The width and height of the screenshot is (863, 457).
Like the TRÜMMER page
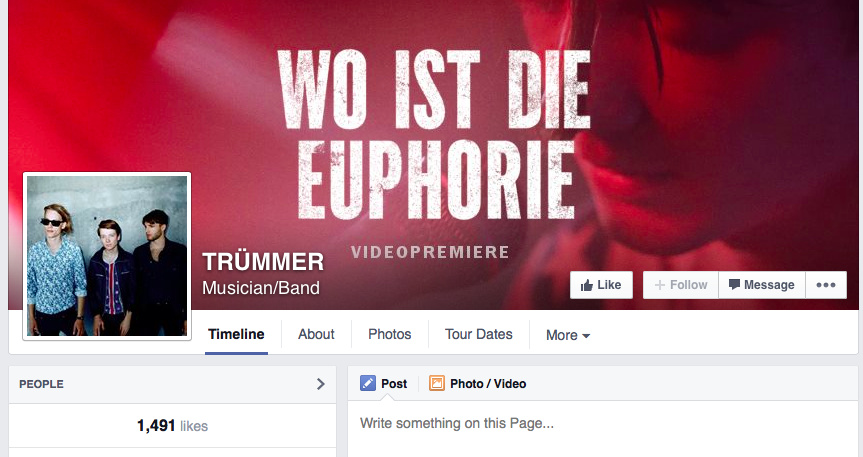[601, 285]
